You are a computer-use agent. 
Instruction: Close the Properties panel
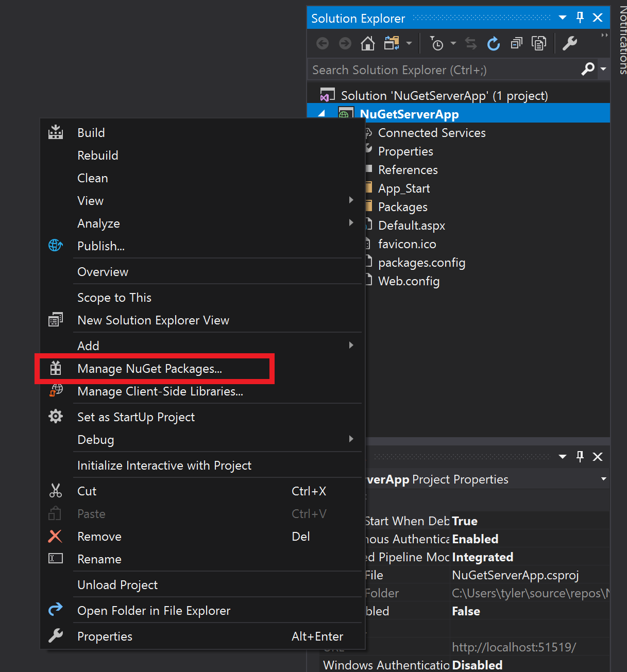click(x=598, y=457)
